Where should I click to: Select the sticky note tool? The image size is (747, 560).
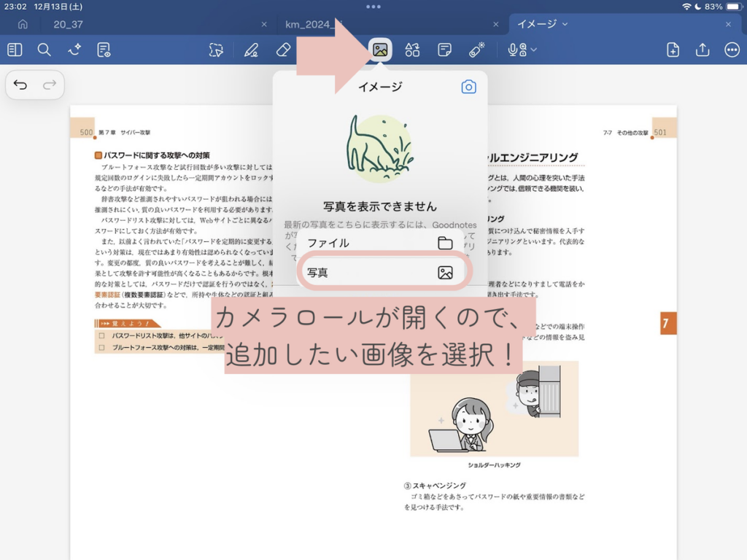tap(444, 50)
